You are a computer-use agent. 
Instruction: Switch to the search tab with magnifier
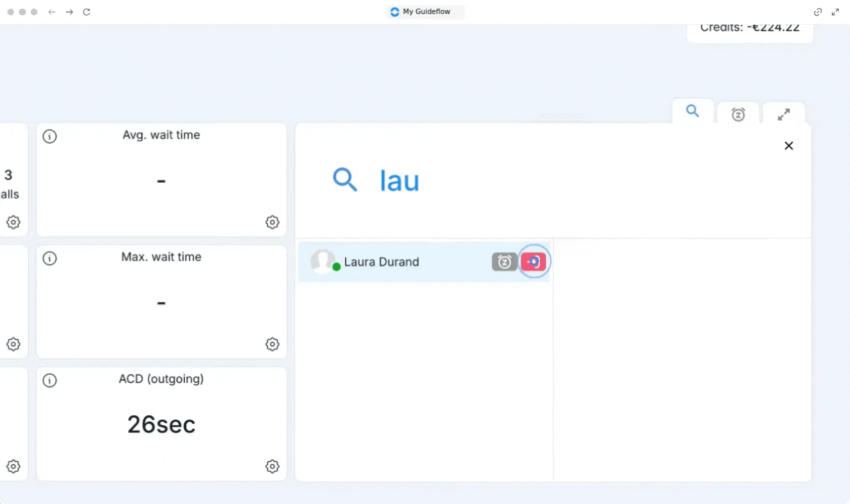point(693,111)
